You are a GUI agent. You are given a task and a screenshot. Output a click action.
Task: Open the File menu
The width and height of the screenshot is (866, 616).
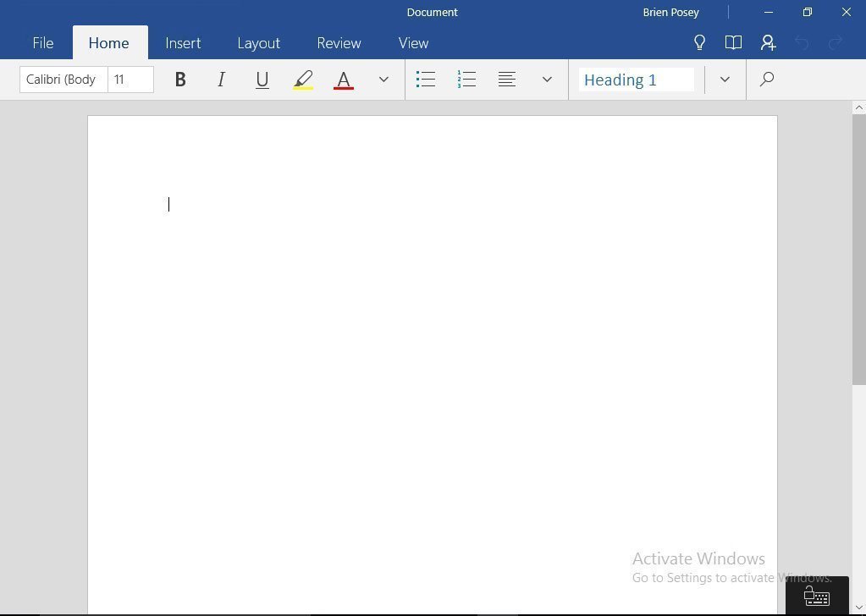click(42, 42)
